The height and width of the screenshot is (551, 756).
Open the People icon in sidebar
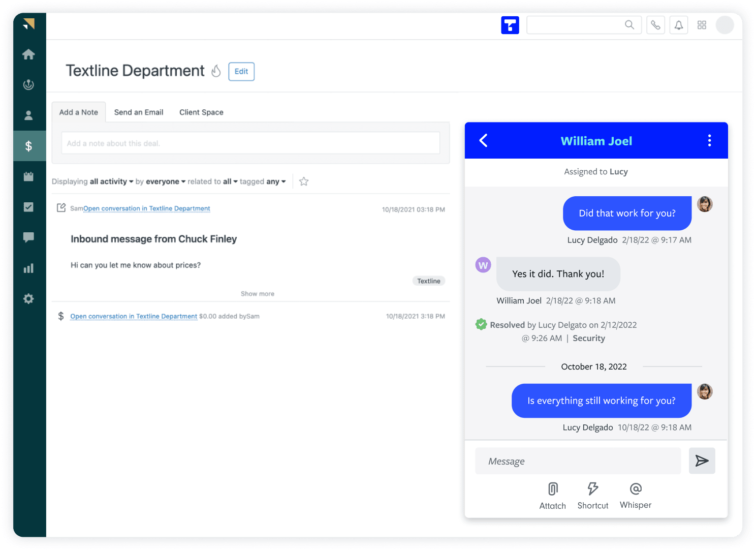click(29, 115)
